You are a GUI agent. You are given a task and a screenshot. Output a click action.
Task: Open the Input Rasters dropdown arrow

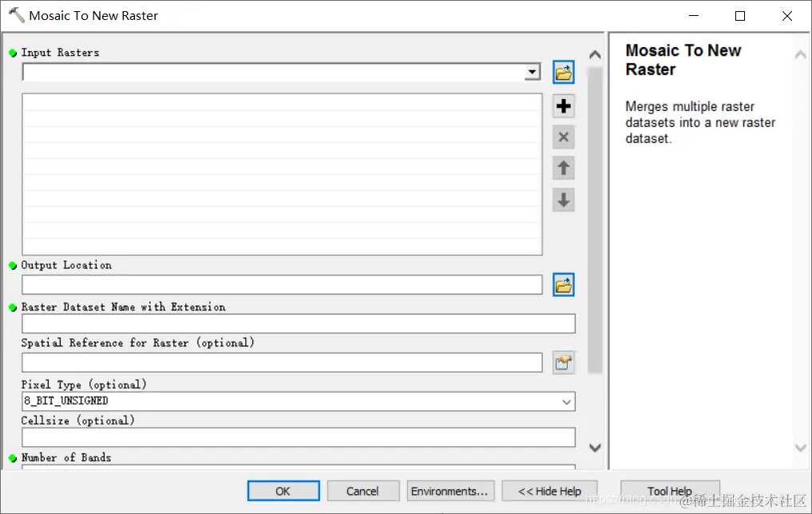(532, 72)
